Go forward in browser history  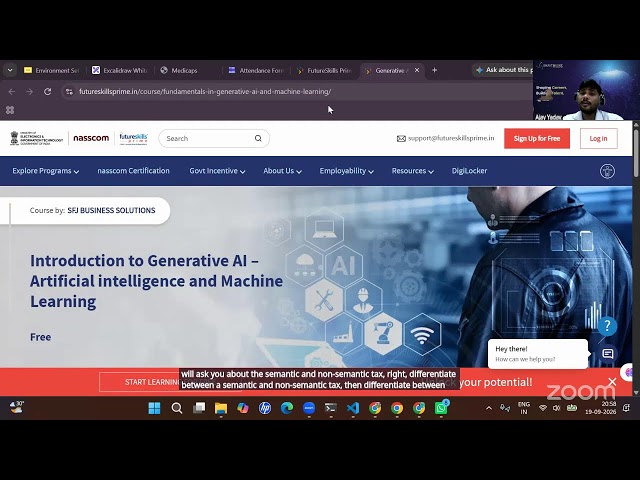(29, 91)
